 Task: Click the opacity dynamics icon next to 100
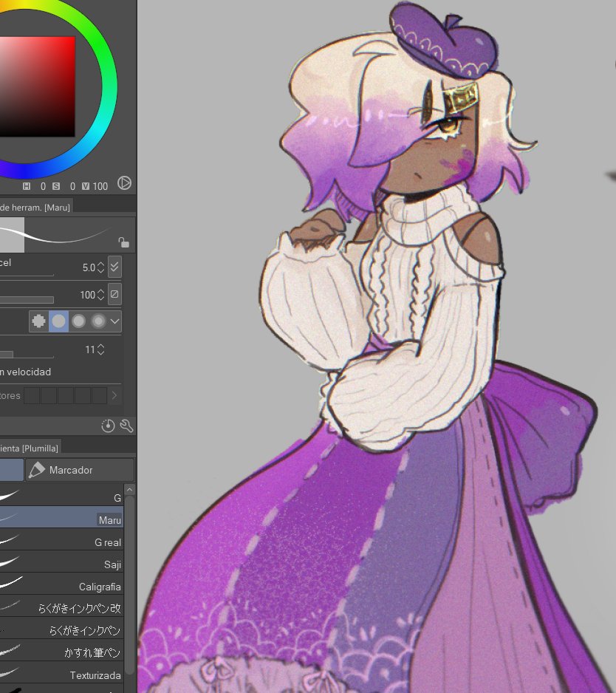point(115,296)
